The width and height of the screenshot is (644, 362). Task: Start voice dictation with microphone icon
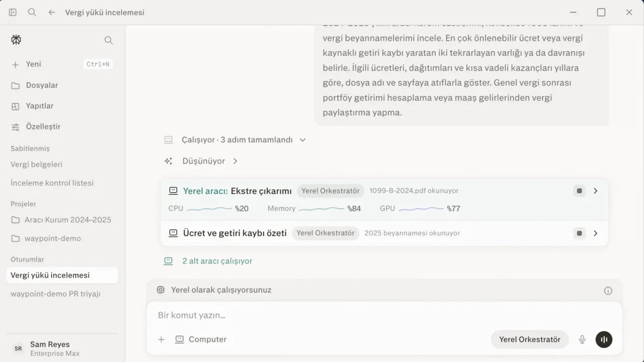[x=582, y=339]
